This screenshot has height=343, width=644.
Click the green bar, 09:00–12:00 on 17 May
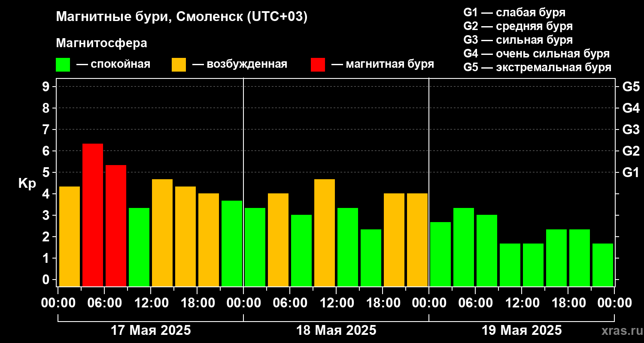tap(139, 247)
